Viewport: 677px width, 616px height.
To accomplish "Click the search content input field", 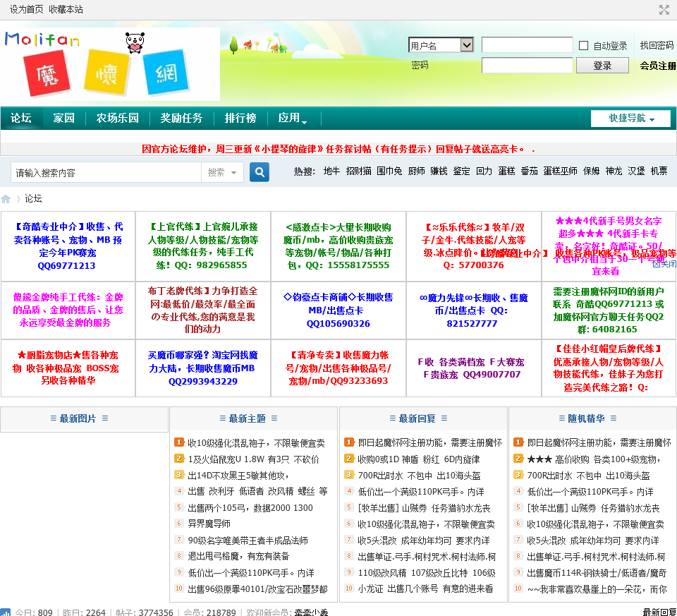I will click(106, 172).
